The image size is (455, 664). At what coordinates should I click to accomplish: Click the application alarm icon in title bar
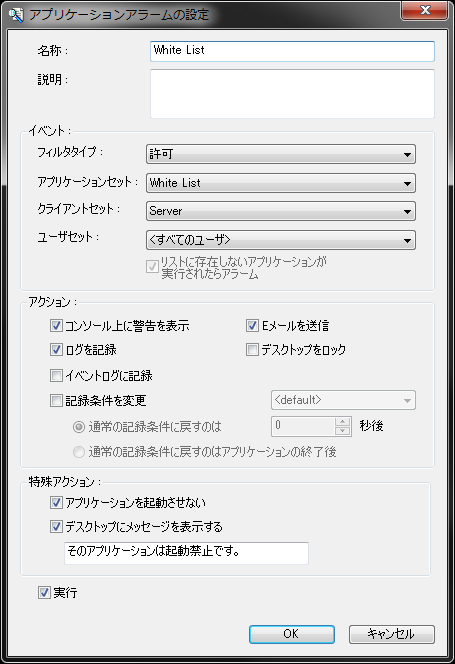point(16,15)
